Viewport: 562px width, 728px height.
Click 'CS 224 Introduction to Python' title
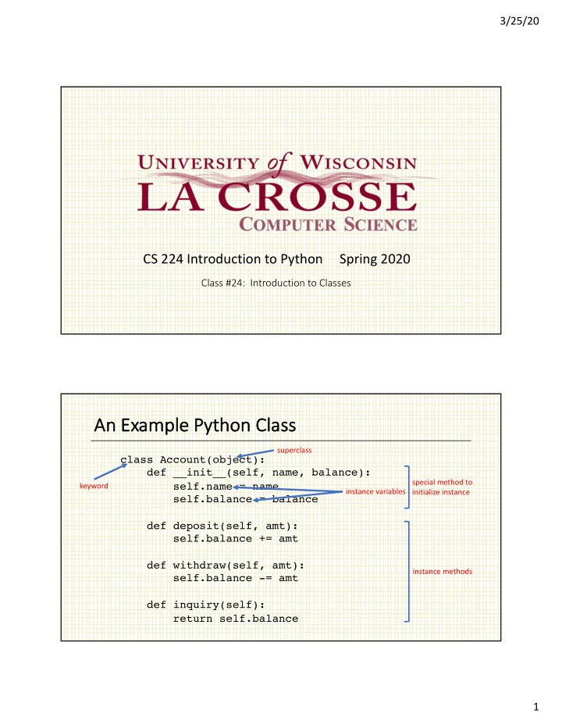pyautogui.click(x=233, y=259)
